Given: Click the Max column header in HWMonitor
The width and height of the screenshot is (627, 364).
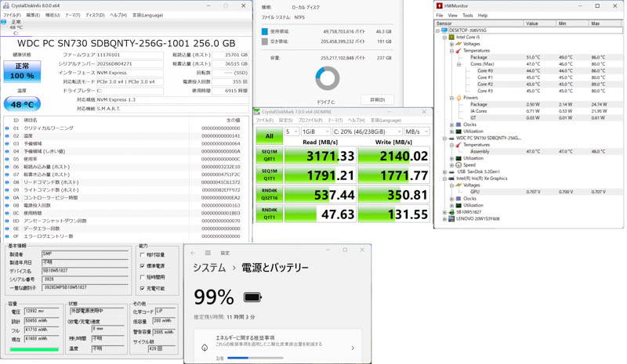Looking at the screenshot, I should coord(605,23).
